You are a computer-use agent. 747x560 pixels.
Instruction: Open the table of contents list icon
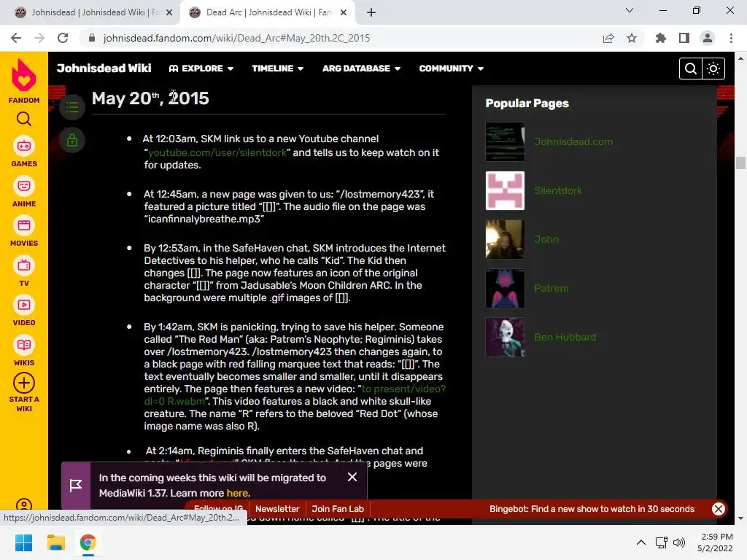72,107
